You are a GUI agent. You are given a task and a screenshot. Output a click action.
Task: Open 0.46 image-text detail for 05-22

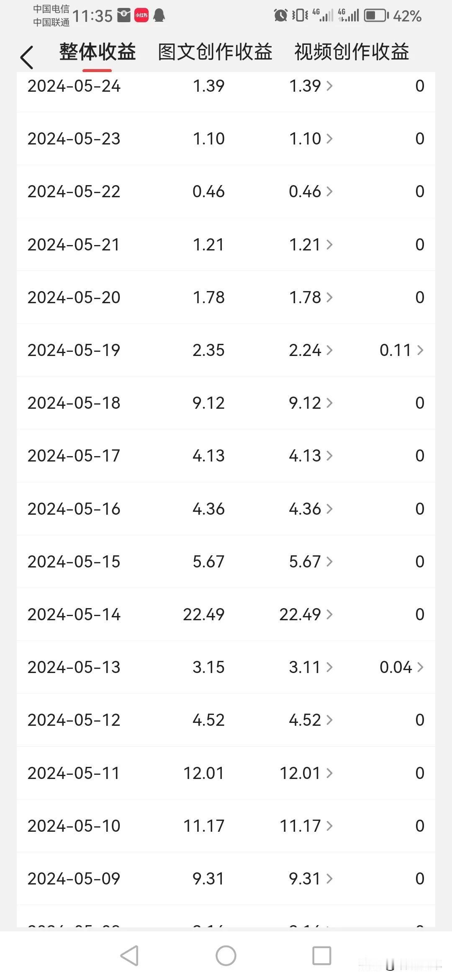click(x=311, y=191)
